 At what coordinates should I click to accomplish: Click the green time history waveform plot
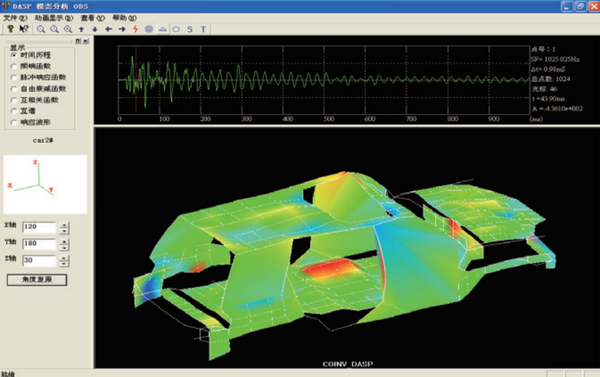[x=324, y=80]
